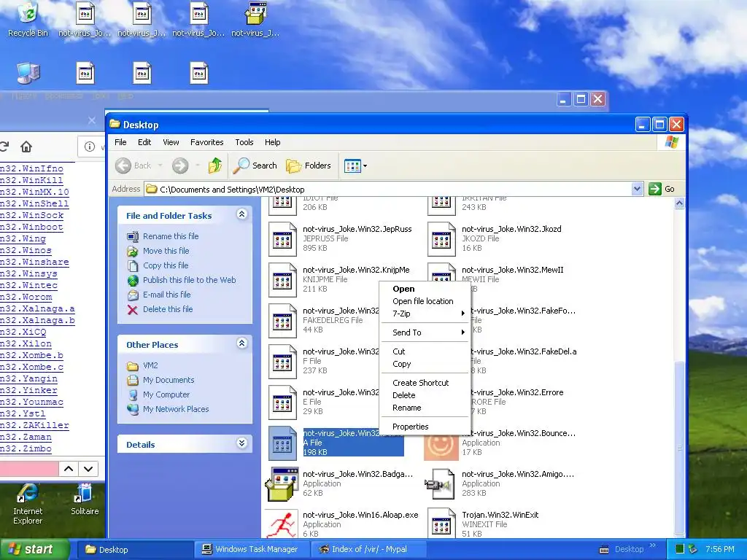Open the Tools menu
This screenshot has width=747, height=560.
click(x=244, y=142)
